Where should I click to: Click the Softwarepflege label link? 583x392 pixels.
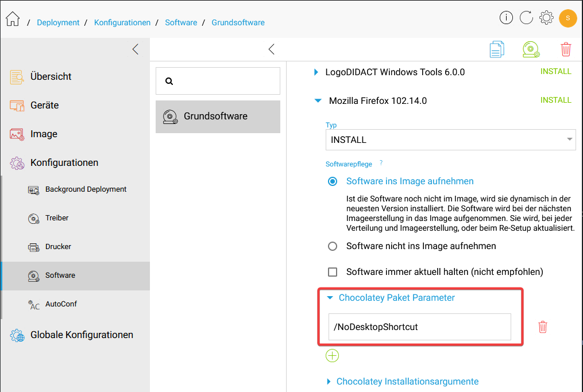pyautogui.click(x=349, y=164)
